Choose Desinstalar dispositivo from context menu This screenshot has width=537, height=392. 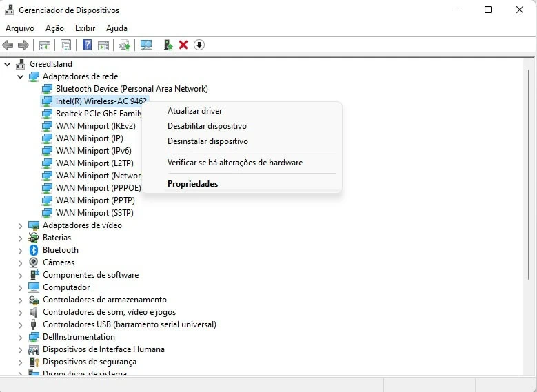click(x=207, y=141)
